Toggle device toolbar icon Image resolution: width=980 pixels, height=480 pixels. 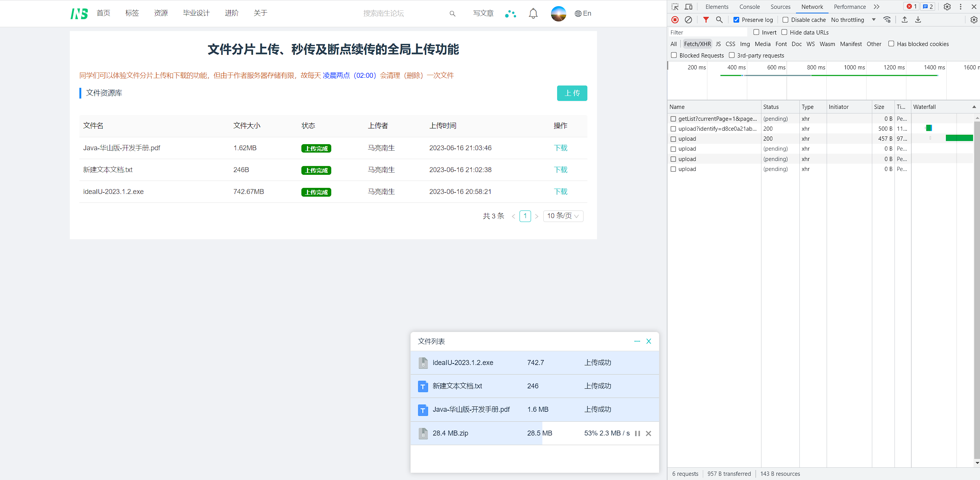[689, 7]
